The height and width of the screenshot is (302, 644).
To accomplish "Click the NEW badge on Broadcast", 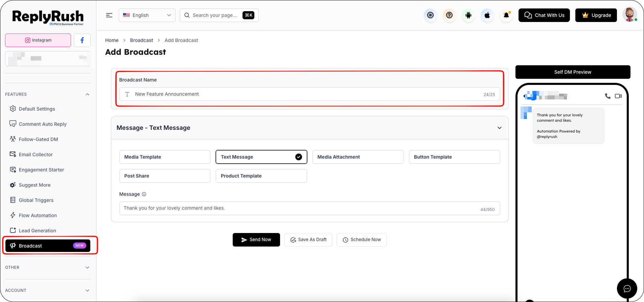I will (x=79, y=246).
